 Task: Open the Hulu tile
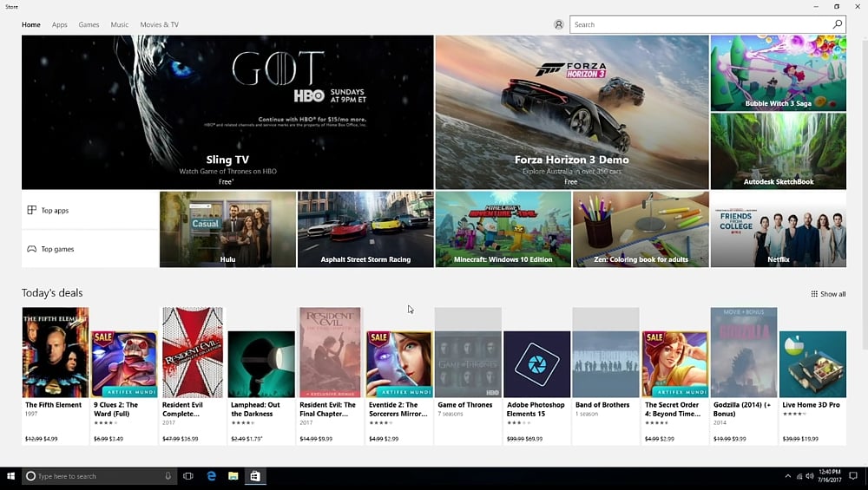tap(227, 230)
